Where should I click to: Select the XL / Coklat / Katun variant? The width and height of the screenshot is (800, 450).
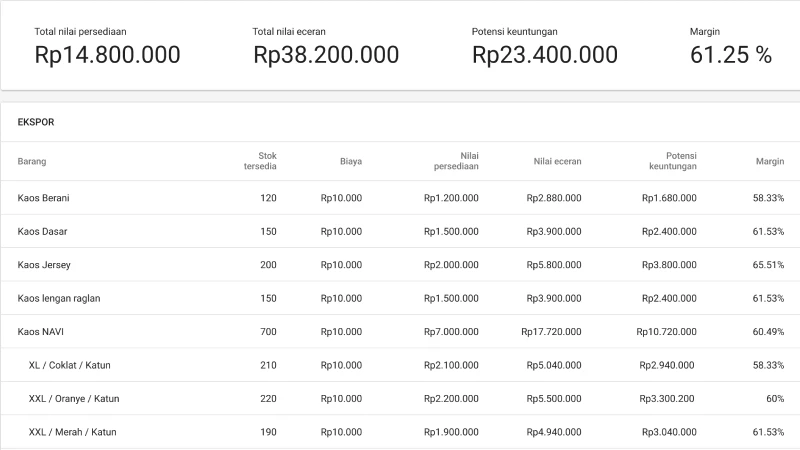click(70, 365)
